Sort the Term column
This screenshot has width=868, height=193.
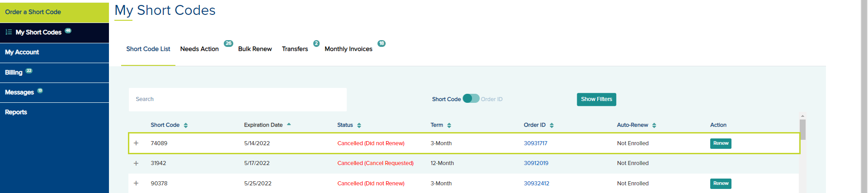pos(449,125)
